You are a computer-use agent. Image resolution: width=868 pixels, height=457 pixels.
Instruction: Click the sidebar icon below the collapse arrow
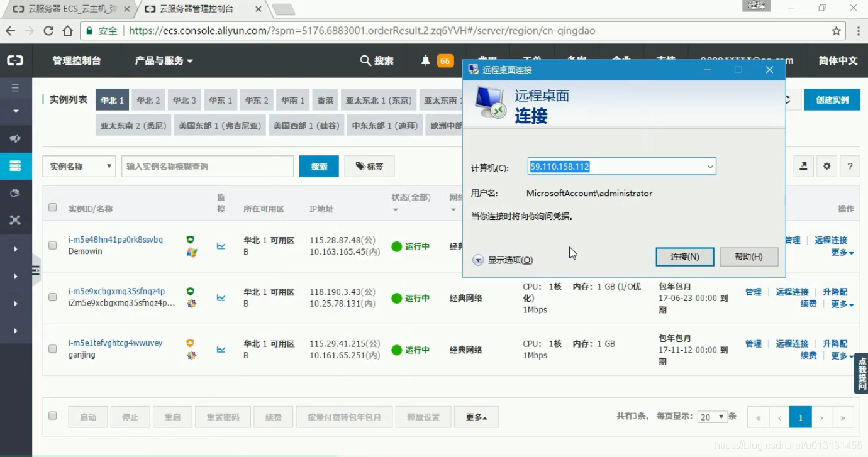[15, 138]
